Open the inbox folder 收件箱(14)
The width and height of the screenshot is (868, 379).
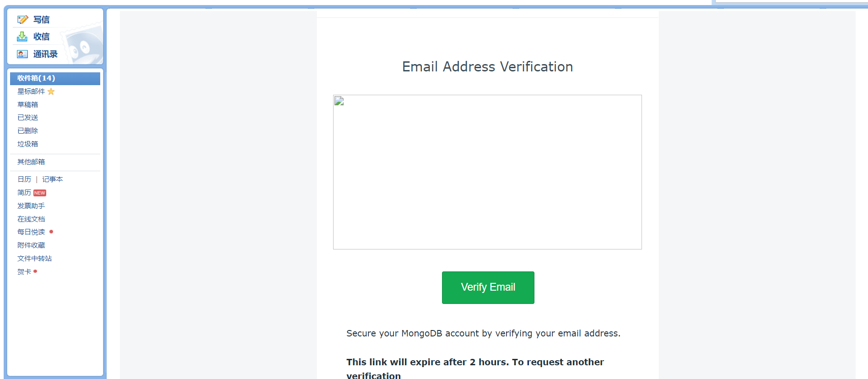click(36, 78)
